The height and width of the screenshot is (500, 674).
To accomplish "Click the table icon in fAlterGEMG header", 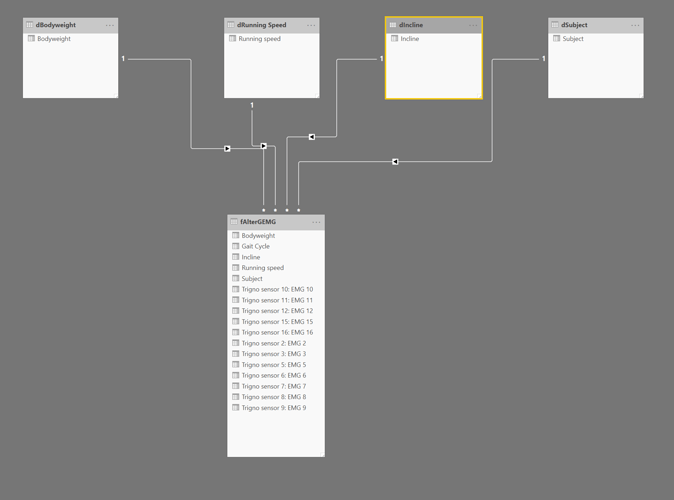I will click(234, 222).
